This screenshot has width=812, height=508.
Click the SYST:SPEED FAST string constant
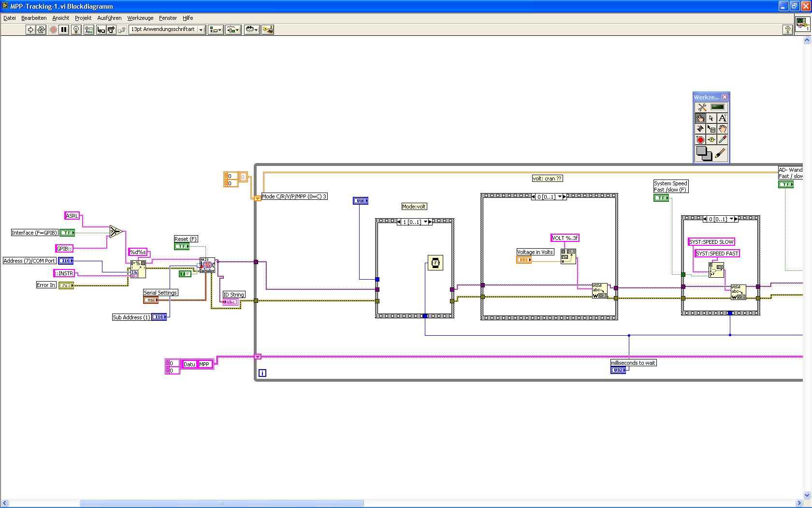pos(717,254)
